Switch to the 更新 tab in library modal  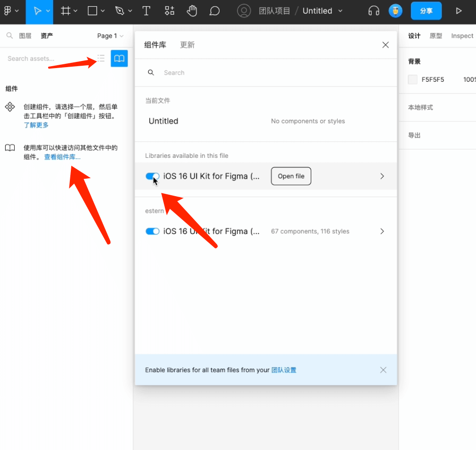tap(187, 44)
